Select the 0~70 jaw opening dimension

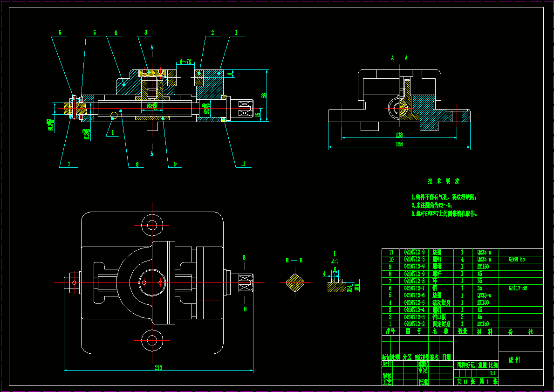point(185,62)
